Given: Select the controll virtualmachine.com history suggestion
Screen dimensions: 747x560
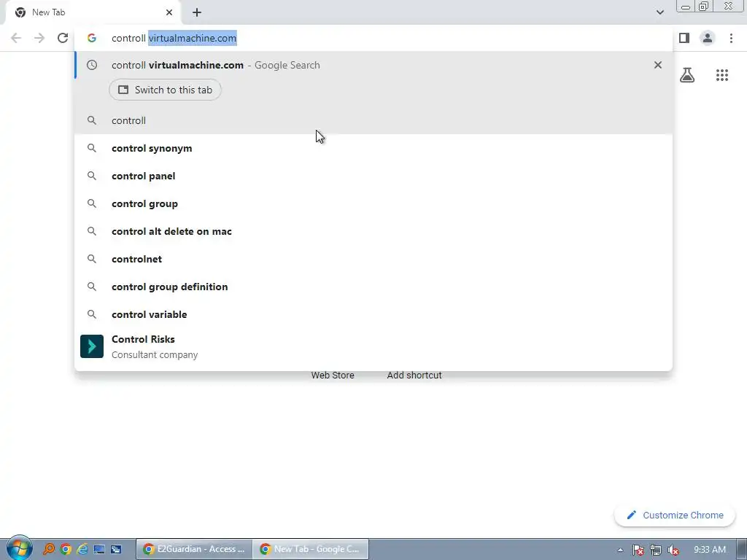Looking at the screenshot, I should tap(373, 65).
